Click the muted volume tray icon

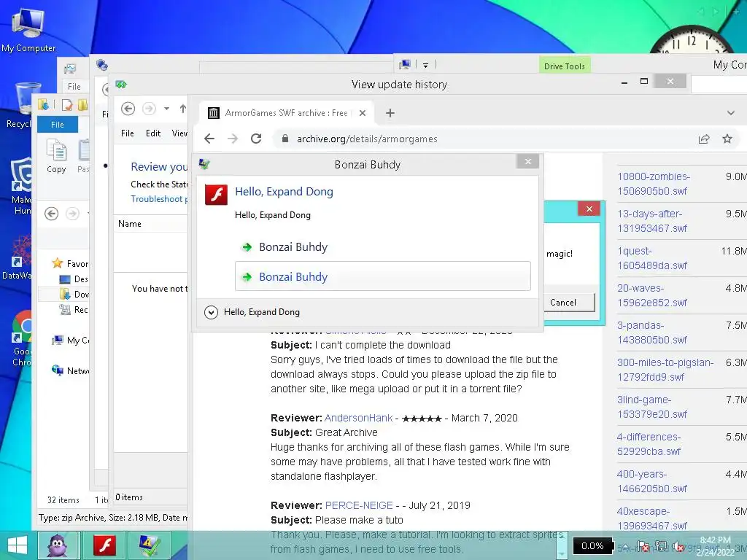point(679,546)
